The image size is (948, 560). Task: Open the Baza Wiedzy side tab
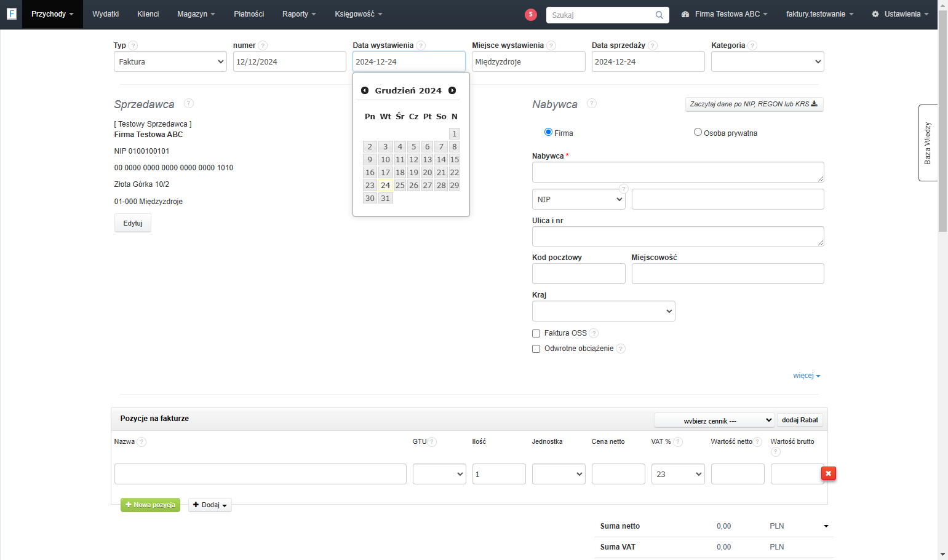tap(928, 143)
